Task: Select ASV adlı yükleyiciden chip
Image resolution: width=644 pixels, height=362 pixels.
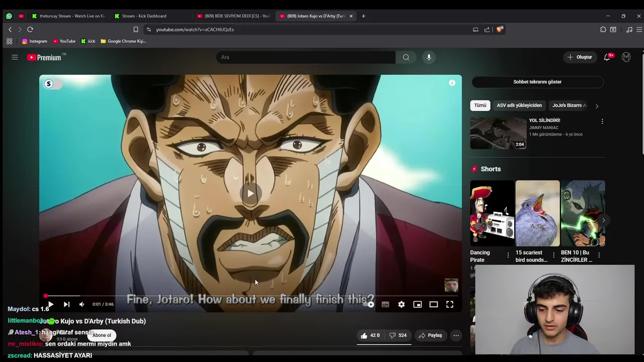Action: [x=519, y=106]
